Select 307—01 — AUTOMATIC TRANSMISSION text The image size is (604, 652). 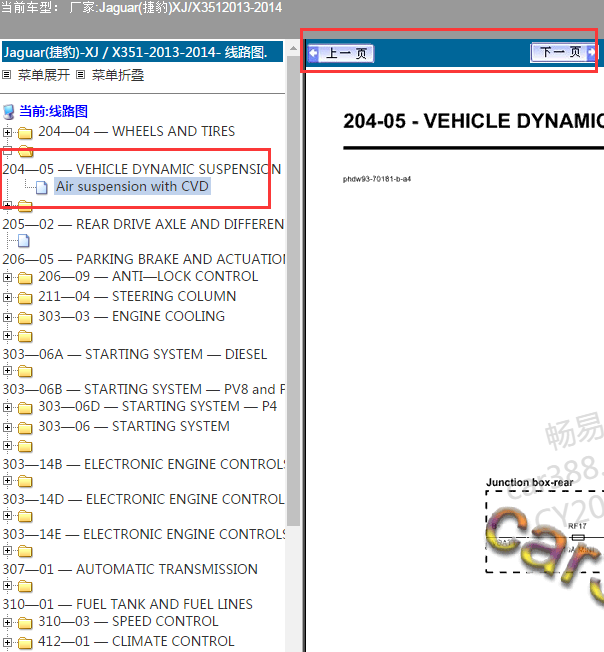coord(130,569)
